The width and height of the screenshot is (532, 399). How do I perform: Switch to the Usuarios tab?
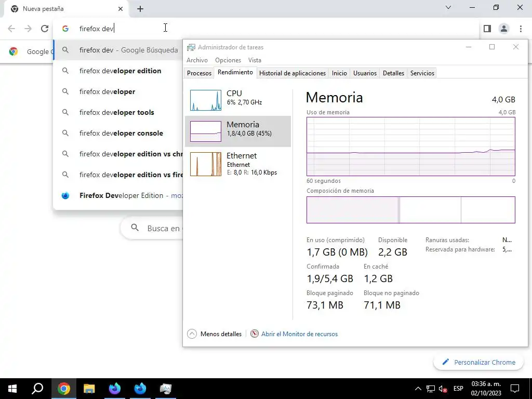[x=365, y=73]
